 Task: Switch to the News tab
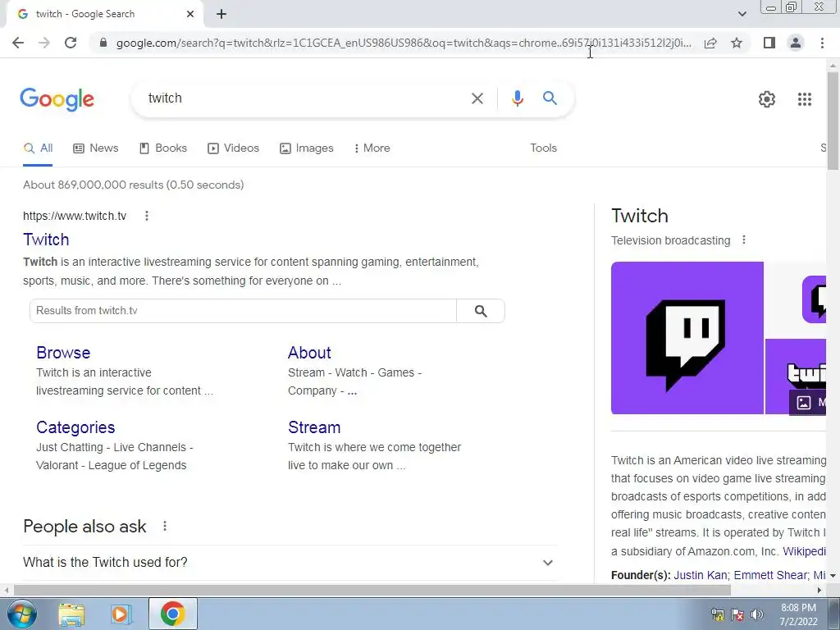coord(96,148)
